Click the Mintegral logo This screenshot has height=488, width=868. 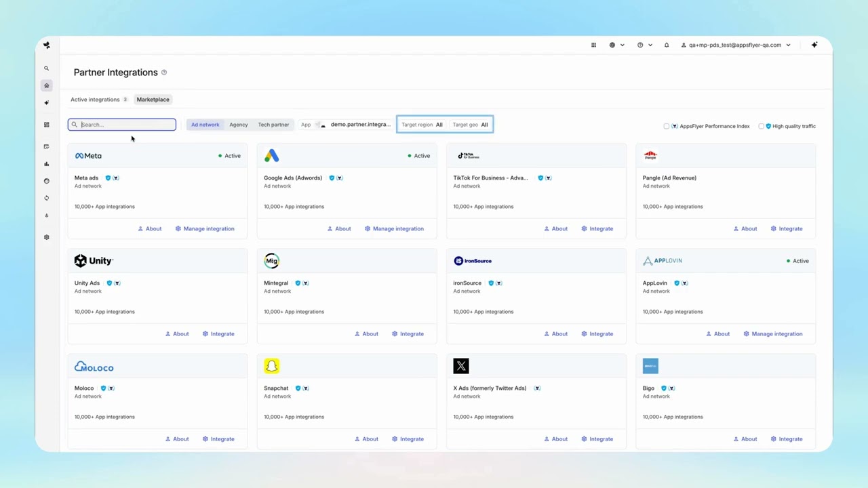(271, 261)
